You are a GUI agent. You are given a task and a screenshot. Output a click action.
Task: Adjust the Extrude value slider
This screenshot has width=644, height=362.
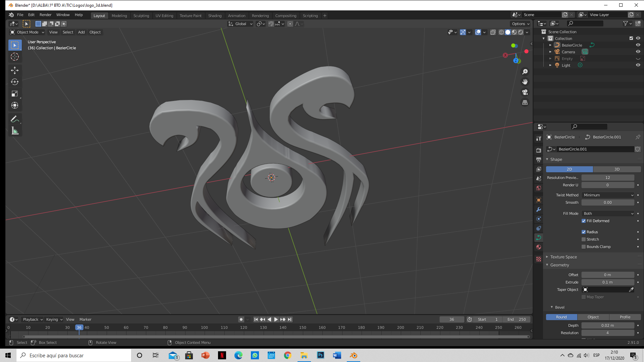pos(607,282)
